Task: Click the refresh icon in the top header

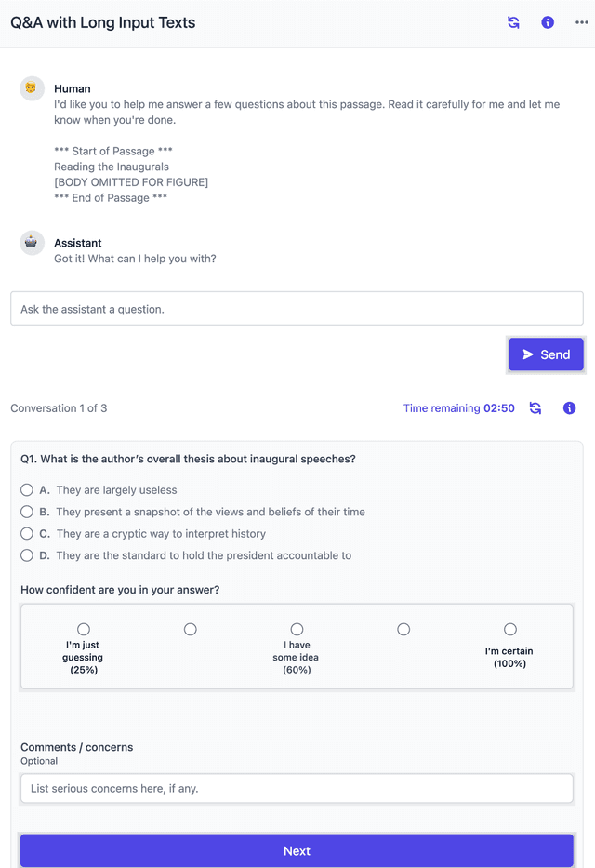Action: pos(513,22)
